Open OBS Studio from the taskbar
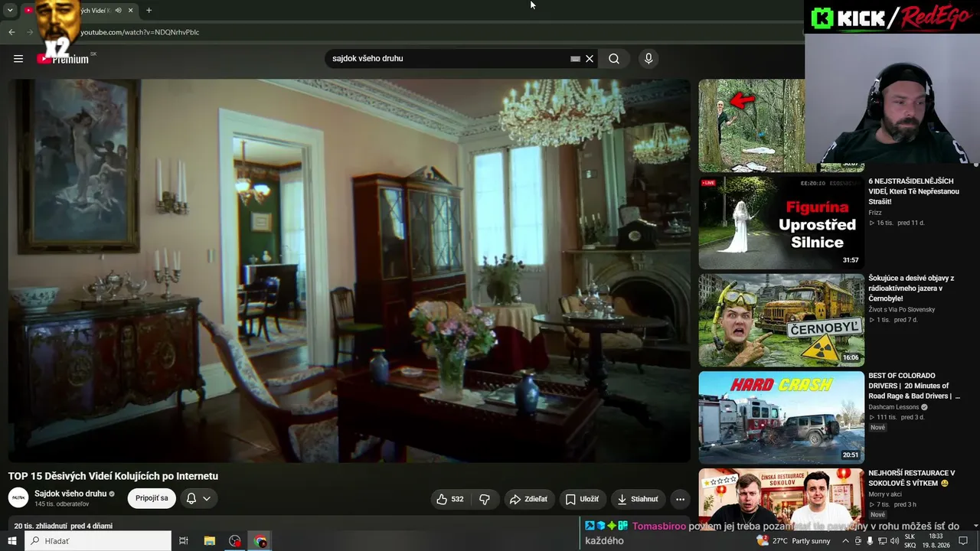Viewport: 980px width, 551px height. coord(235,541)
